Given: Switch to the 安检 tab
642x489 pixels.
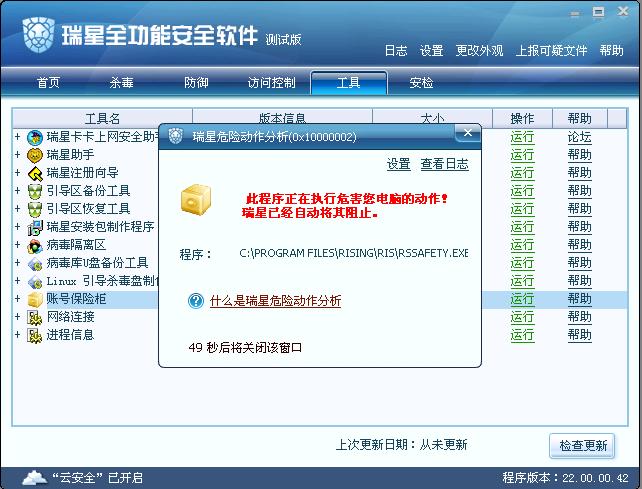Looking at the screenshot, I should point(421,83).
